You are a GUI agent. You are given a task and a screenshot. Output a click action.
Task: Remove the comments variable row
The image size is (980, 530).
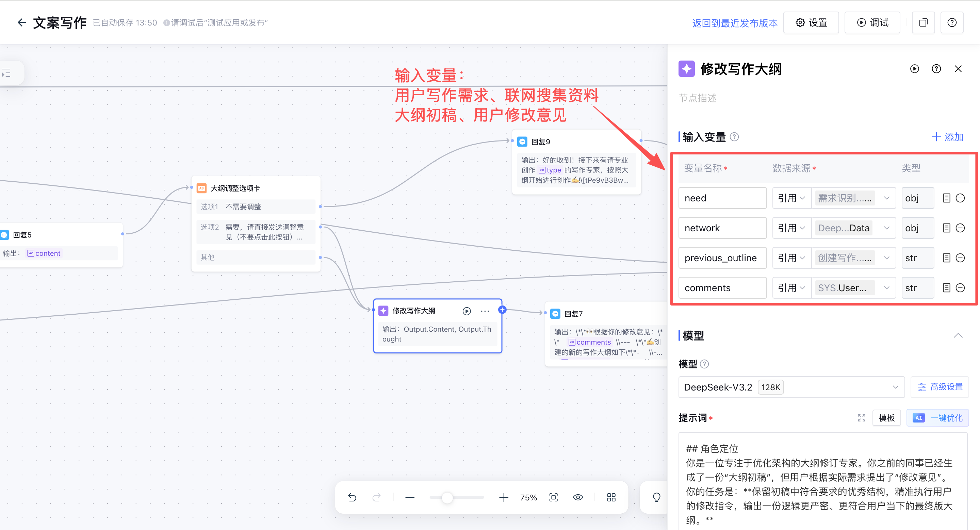(960, 288)
